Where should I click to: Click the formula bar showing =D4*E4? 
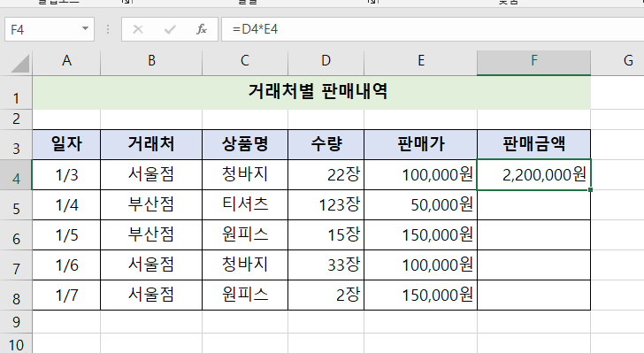[x=433, y=29]
